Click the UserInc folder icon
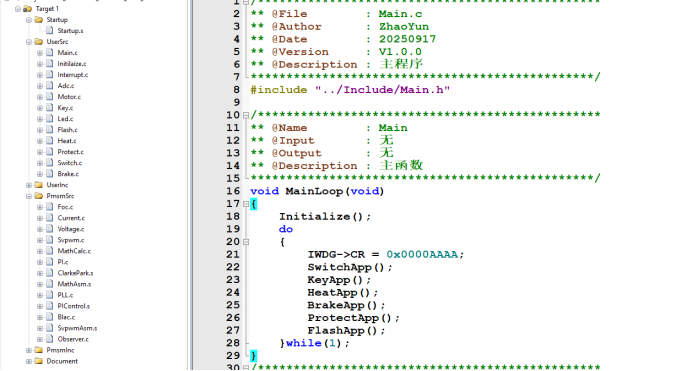The image size is (693, 371). click(38, 185)
